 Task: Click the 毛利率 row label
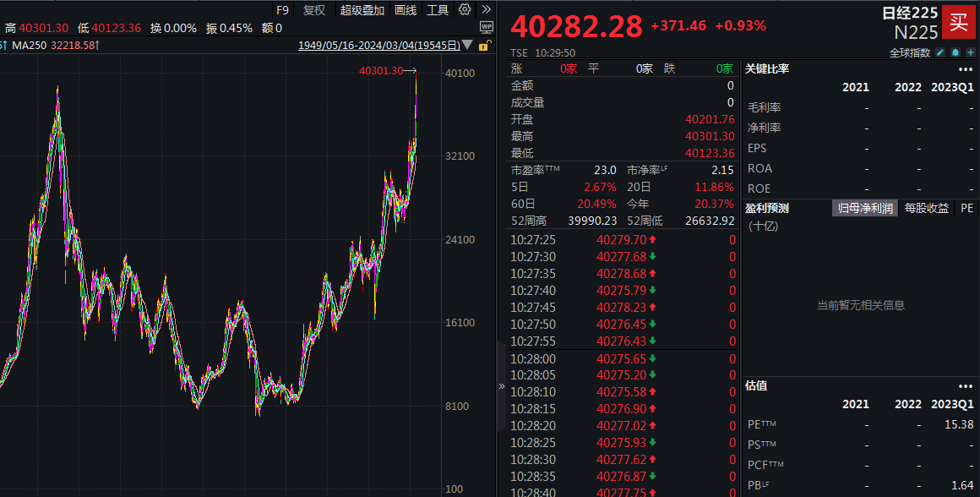(765, 107)
